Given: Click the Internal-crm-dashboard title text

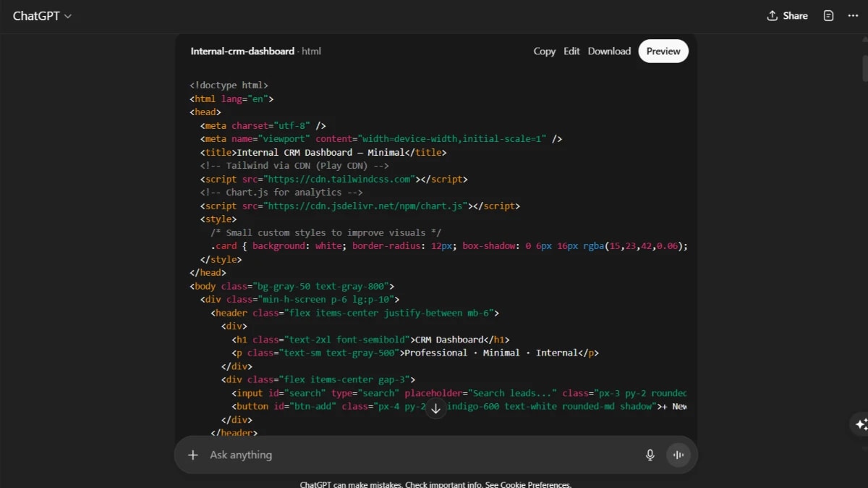Looking at the screenshot, I should (242, 51).
